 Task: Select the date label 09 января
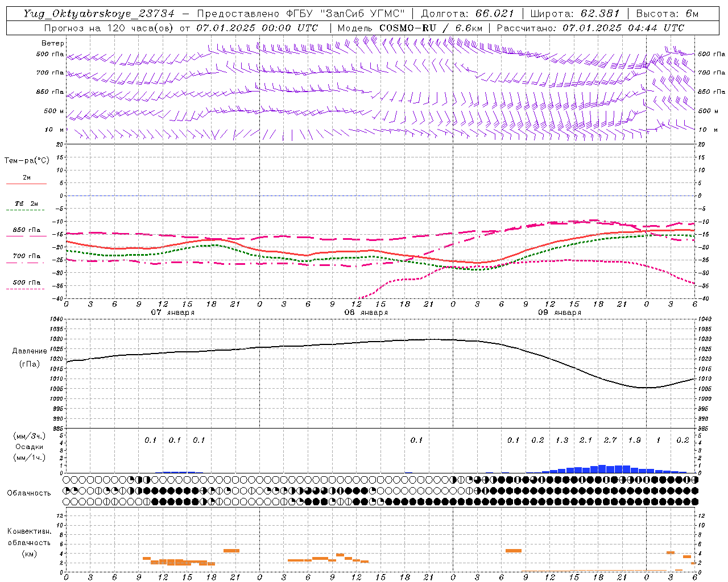tap(559, 313)
